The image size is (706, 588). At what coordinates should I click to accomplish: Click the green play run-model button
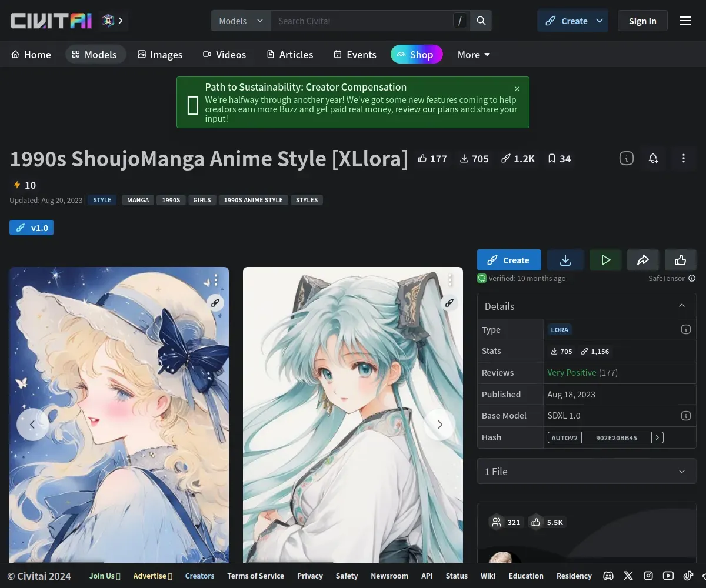(605, 260)
